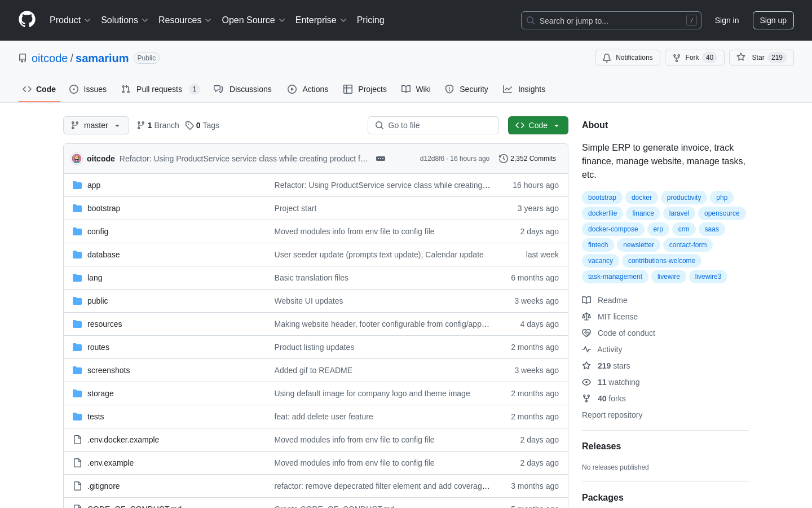
Task: Switch to the Insights tab
Action: point(524,89)
